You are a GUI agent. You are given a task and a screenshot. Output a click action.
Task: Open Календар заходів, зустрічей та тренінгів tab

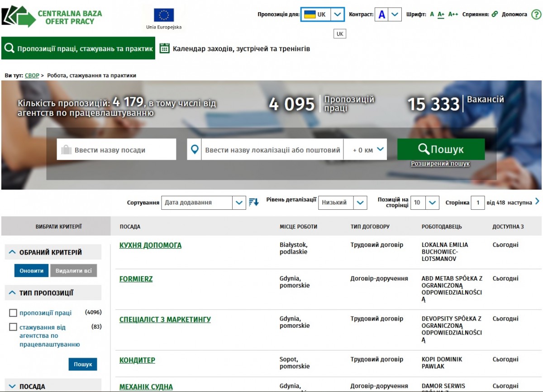point(235,48)
